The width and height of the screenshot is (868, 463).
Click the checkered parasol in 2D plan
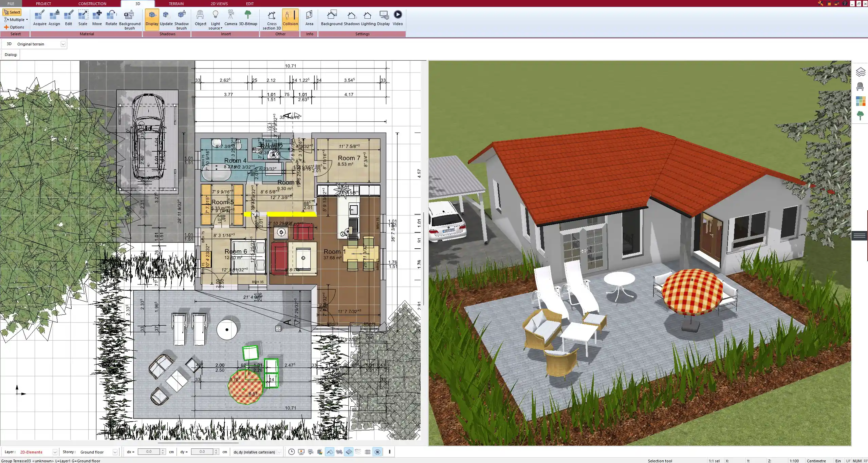(245, 387)
